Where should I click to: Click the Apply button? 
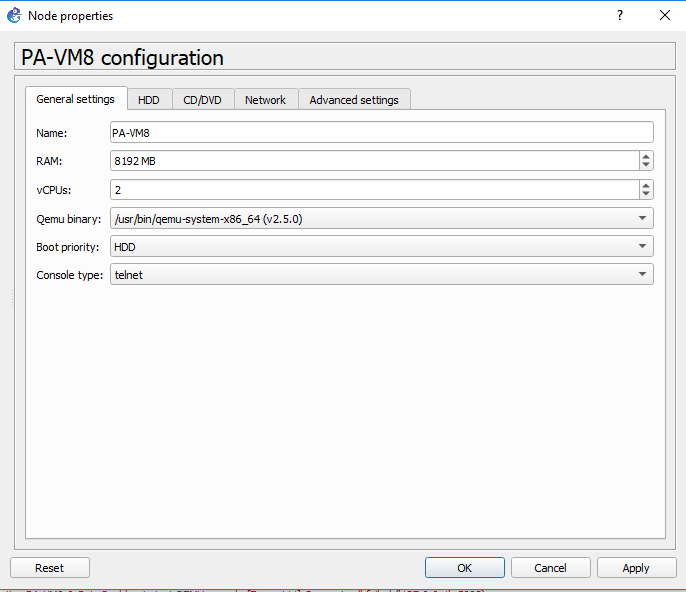[636, 567]
